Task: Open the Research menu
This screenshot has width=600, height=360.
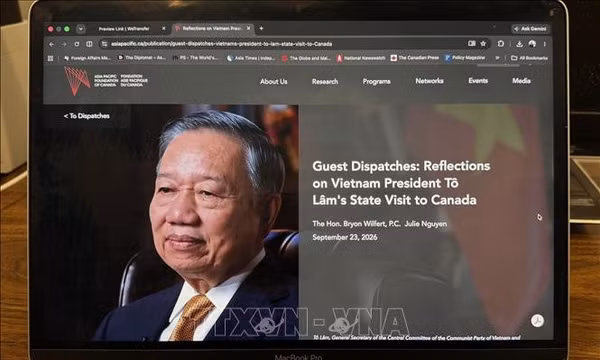Action: point(325,81)
